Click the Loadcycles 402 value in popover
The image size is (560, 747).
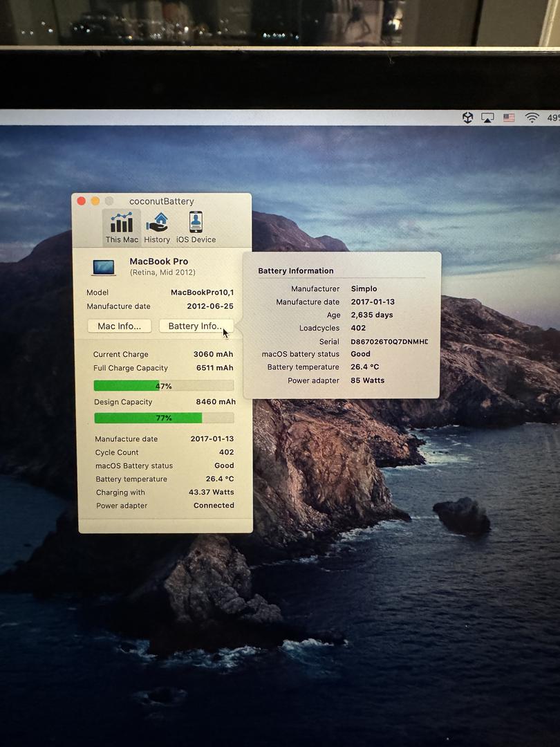point(358,328)
